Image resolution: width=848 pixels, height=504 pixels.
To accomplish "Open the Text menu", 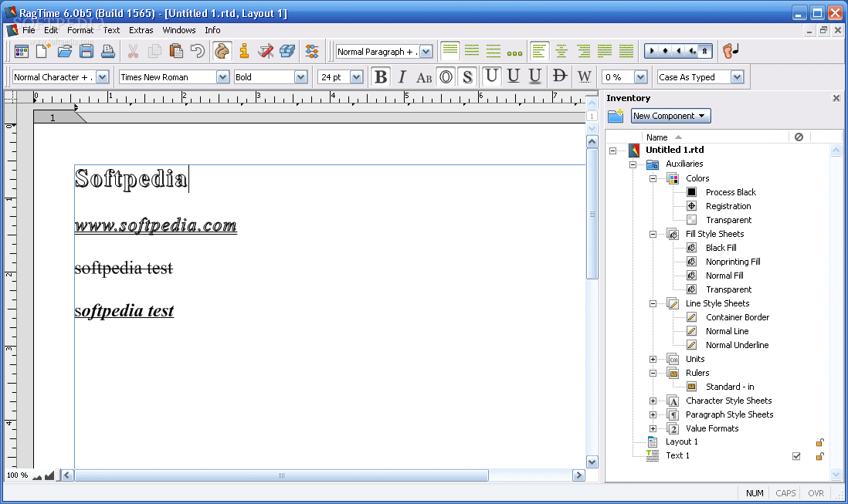I will (x=111, y=30).
